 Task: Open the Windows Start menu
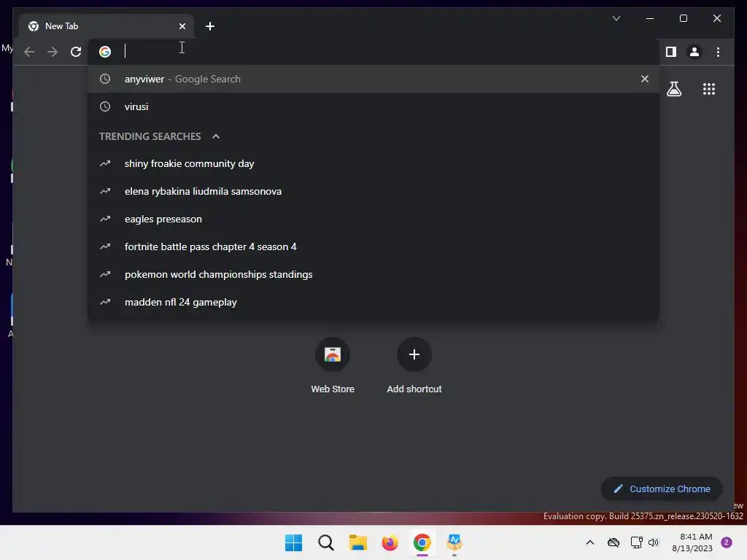coord(293,542)
